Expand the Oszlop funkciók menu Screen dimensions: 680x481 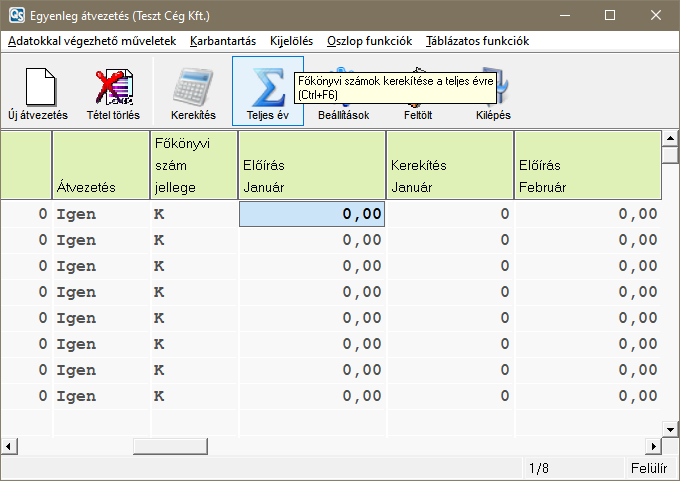coord(369,41)
